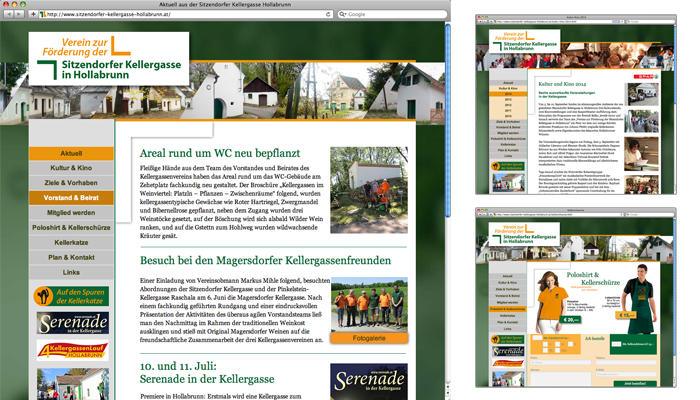Click highlighted Poloshirt & Kellerschürze item in Kellerschürze window
This screenshot has width=700, height=400.
[508, 309]
